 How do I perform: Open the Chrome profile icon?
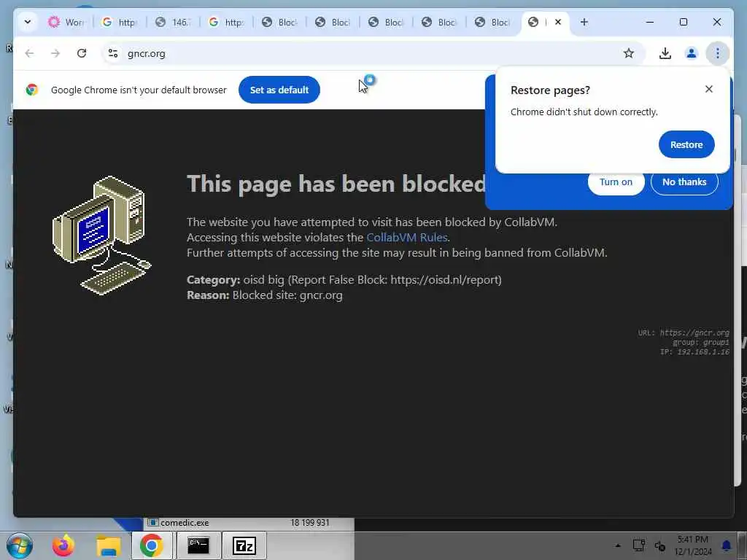click(692, 53)
